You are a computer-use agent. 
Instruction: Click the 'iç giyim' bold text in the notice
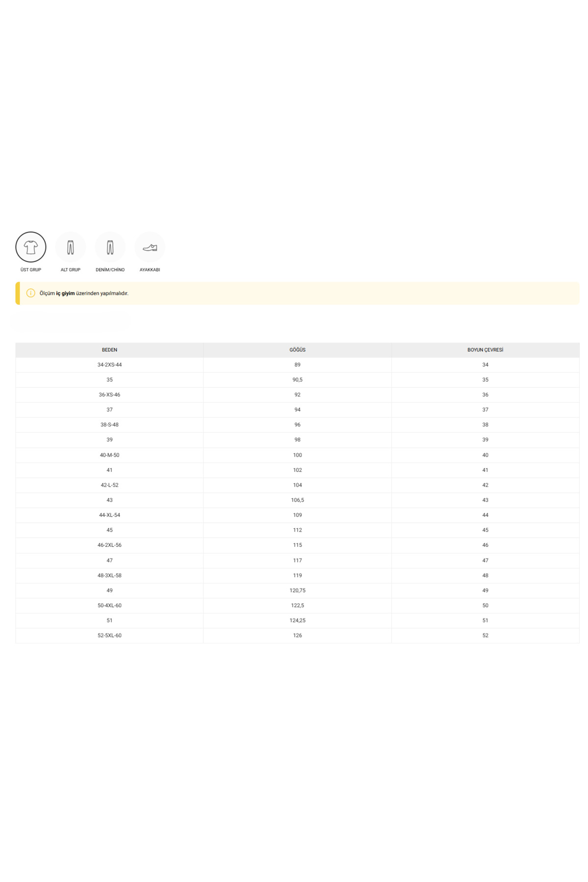[65, 294]
